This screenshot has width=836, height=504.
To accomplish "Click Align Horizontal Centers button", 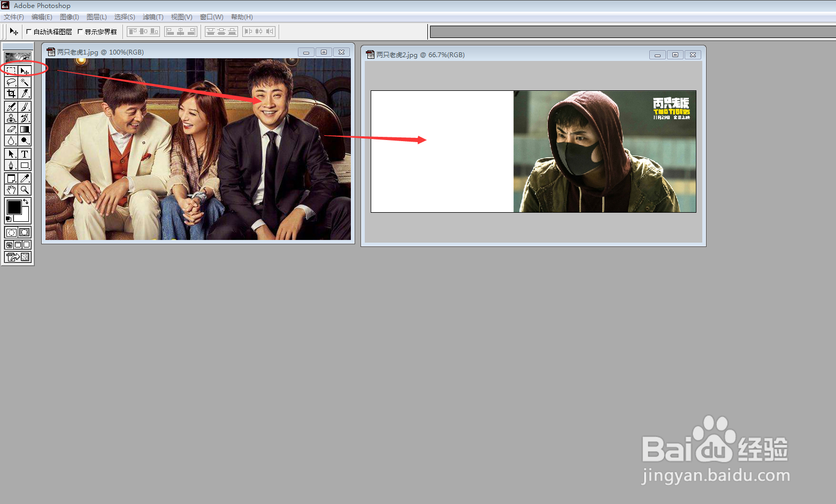I will tap(181, 32).
